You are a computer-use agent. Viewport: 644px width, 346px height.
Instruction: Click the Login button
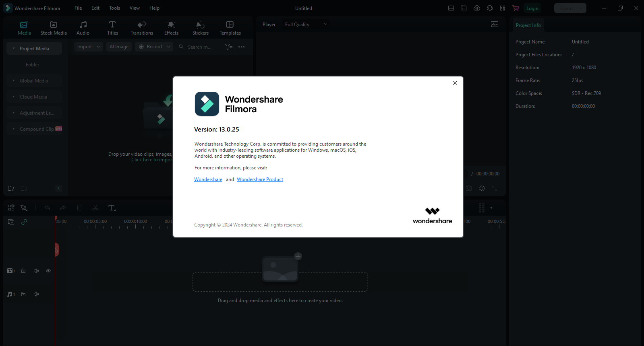(x=532, y=8)
